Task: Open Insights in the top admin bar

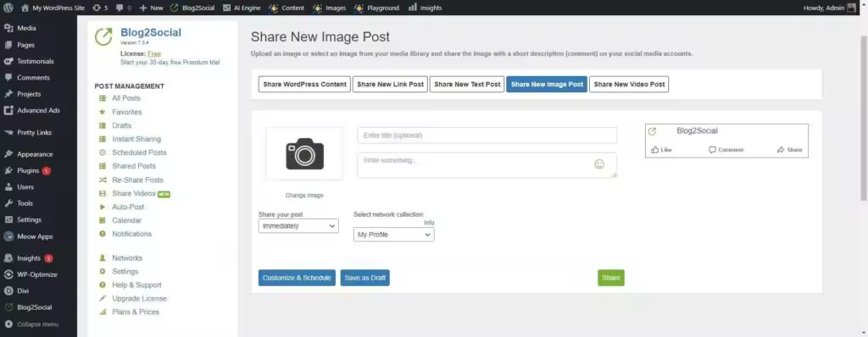Action: coord(426,8)
